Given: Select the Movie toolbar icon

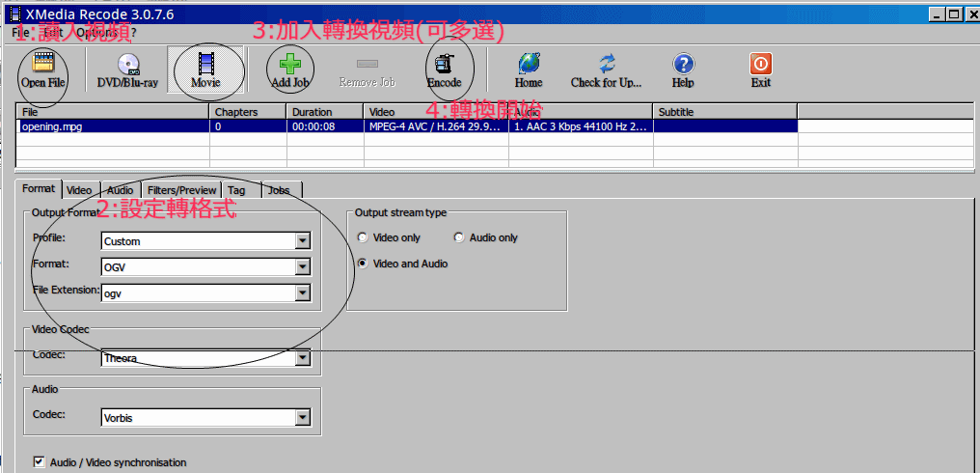Looking at the screenshot, I should 205,63.
